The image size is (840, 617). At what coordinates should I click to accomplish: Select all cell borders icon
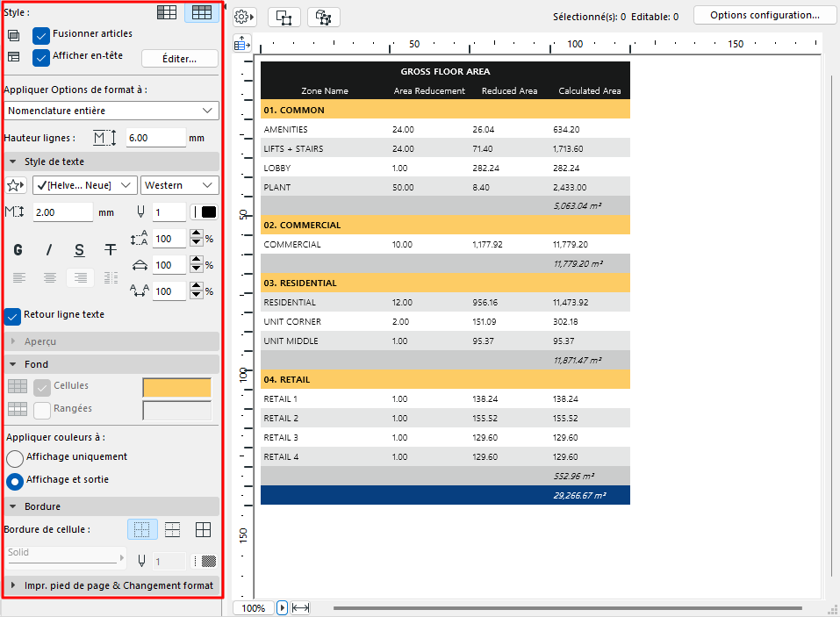tap(203, 529)
